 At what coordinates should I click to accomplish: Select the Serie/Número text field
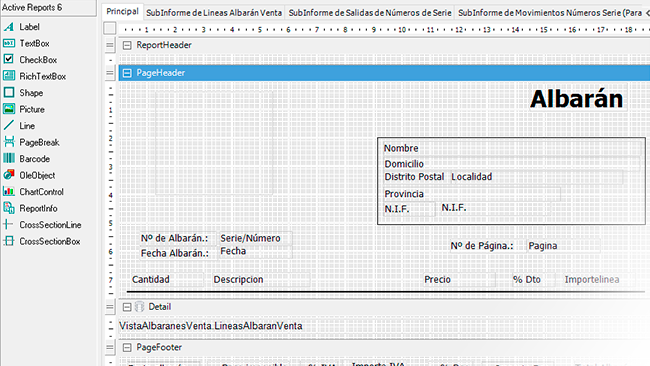[255, 238]
